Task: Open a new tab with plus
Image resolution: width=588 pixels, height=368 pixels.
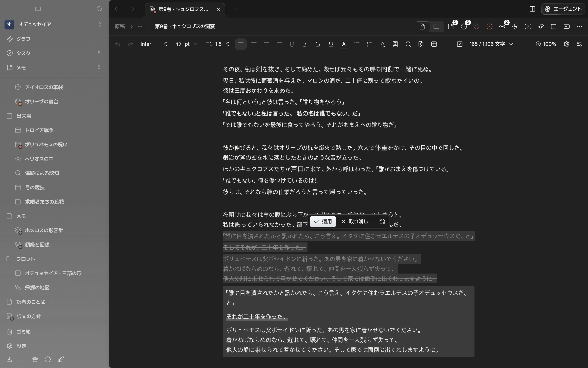Action: pyautogui.click(x=235, y=9)
